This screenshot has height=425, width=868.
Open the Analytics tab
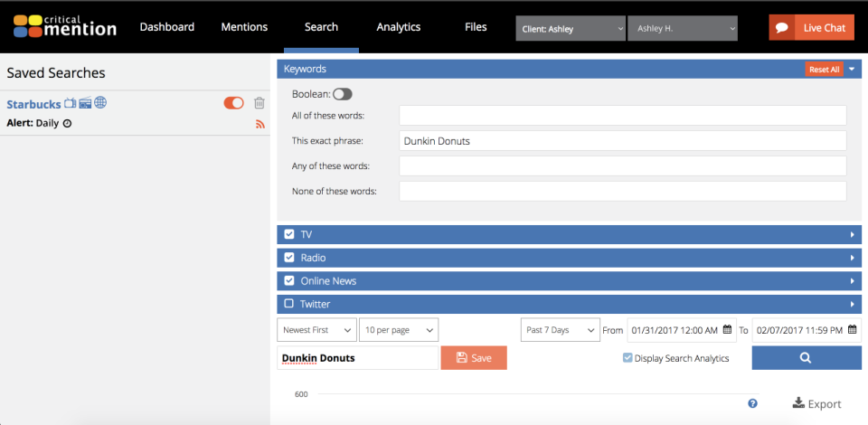(399, 26)
